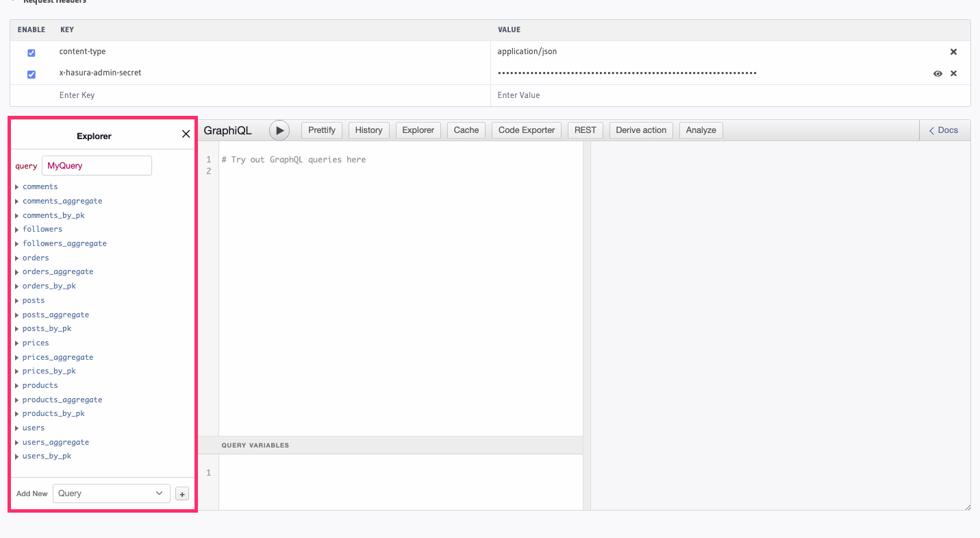Viewport: 980px width, 538px height.
Task: Switch to the REST tab
Action: (x=585, y=130)
